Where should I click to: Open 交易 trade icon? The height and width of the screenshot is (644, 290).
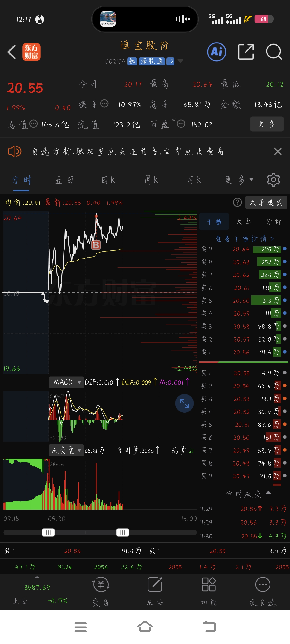tap(101, 592)
